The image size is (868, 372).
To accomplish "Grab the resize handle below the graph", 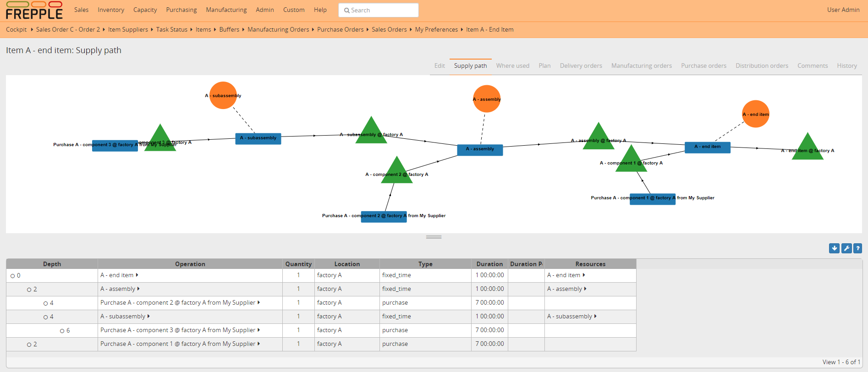I will pyautogui.click(x=434, y=237).
